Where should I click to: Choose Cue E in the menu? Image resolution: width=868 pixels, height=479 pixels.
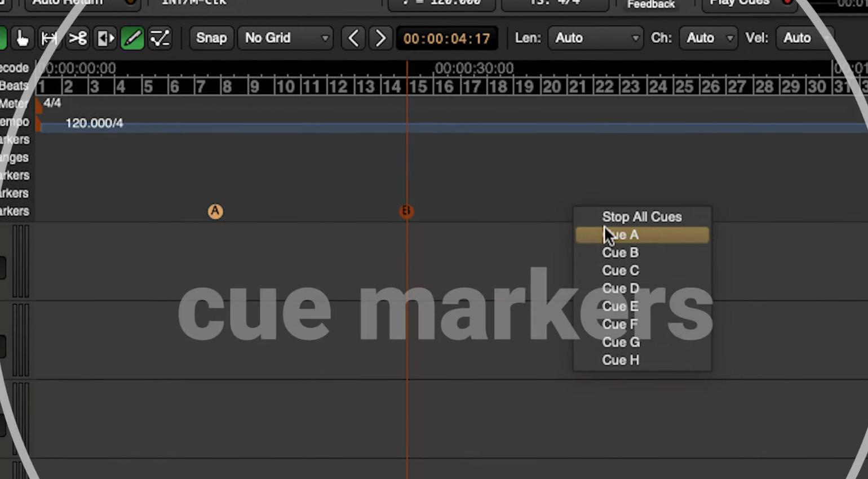(x=642, y=307)
